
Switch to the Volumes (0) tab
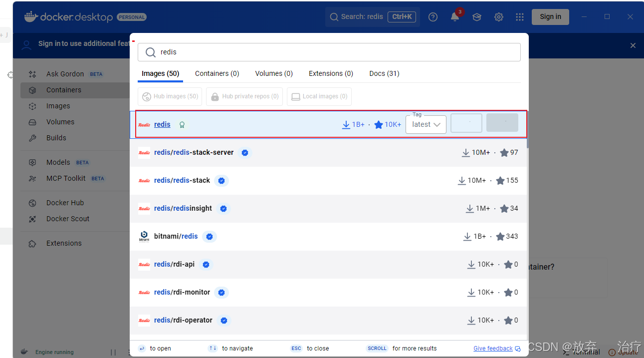click(x=274, y=73)
